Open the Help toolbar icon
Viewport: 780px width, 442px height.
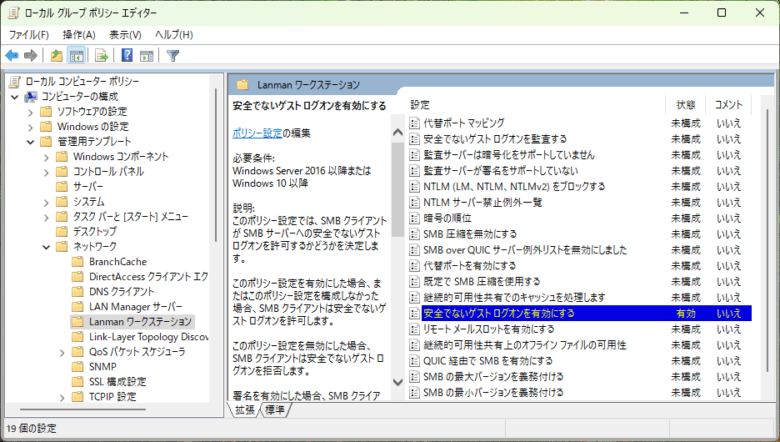click(127, 55)
